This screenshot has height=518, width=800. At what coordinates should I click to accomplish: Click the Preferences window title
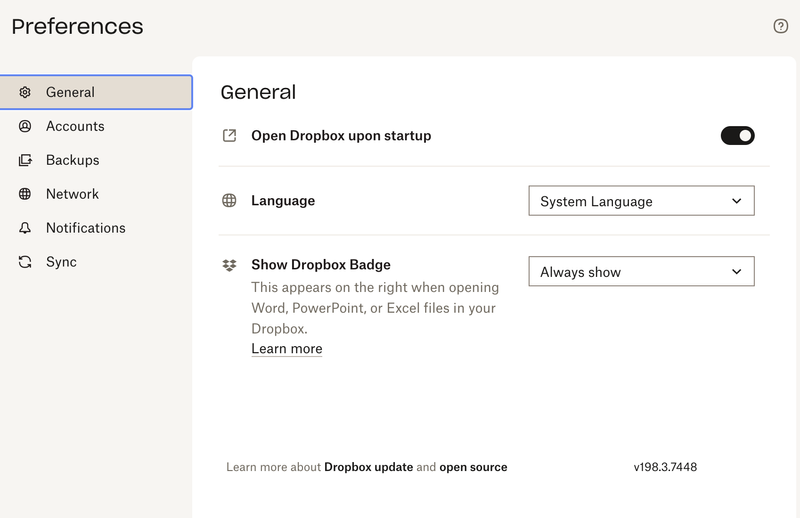(x=77, y=27)
